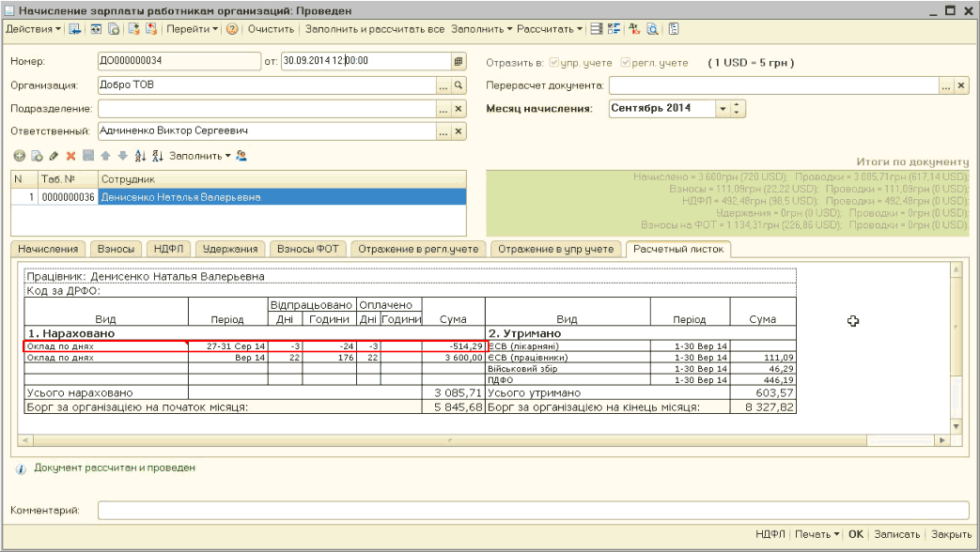Click the Очистить button
The width and height of the screenshot is (980, 552).
click(271, 29)
